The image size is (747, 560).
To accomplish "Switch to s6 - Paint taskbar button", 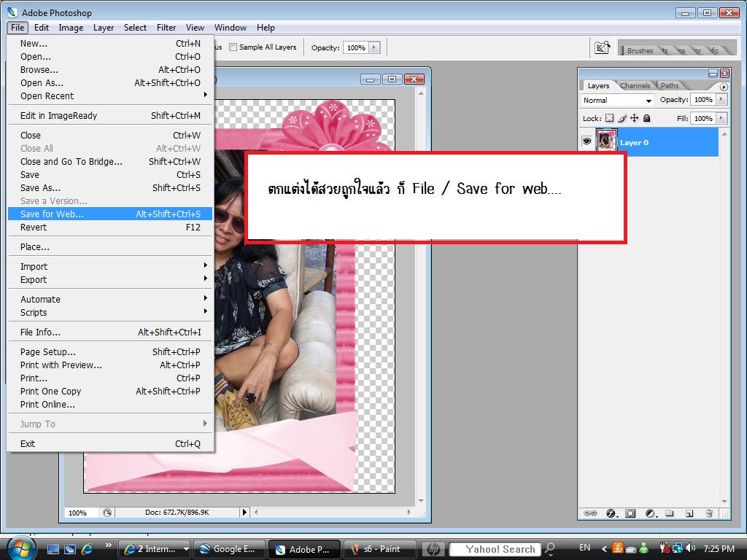I will click(x=379, y=550).
